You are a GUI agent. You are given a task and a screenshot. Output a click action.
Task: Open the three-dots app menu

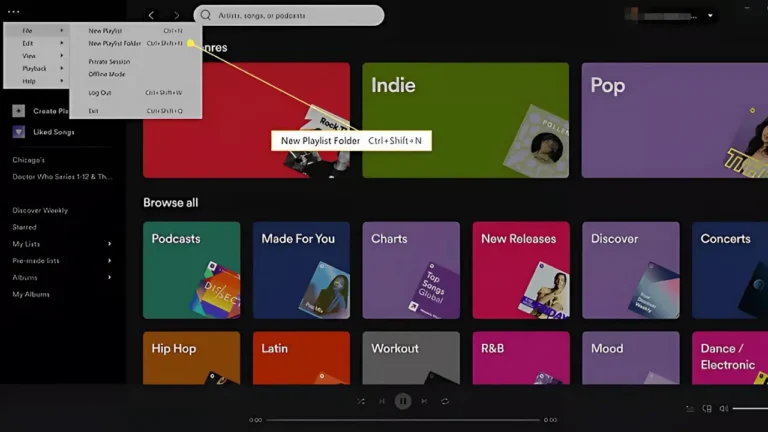[x=14, y=12]
